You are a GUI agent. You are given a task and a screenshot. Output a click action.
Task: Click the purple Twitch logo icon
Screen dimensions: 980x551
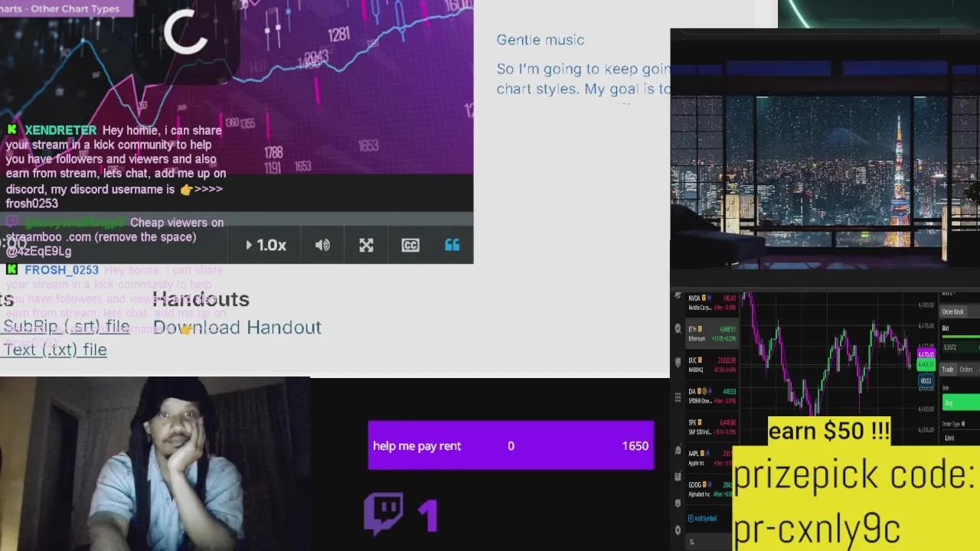point(384,513)
